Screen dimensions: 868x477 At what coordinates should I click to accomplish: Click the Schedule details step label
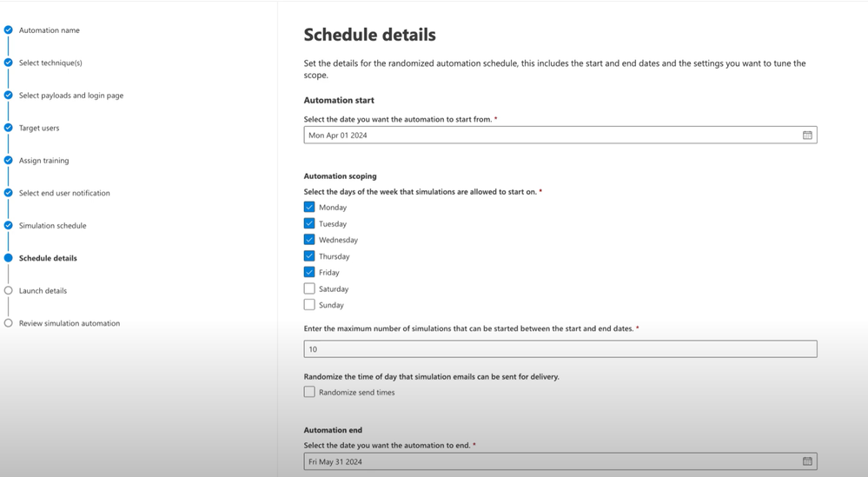click(48, 258)
